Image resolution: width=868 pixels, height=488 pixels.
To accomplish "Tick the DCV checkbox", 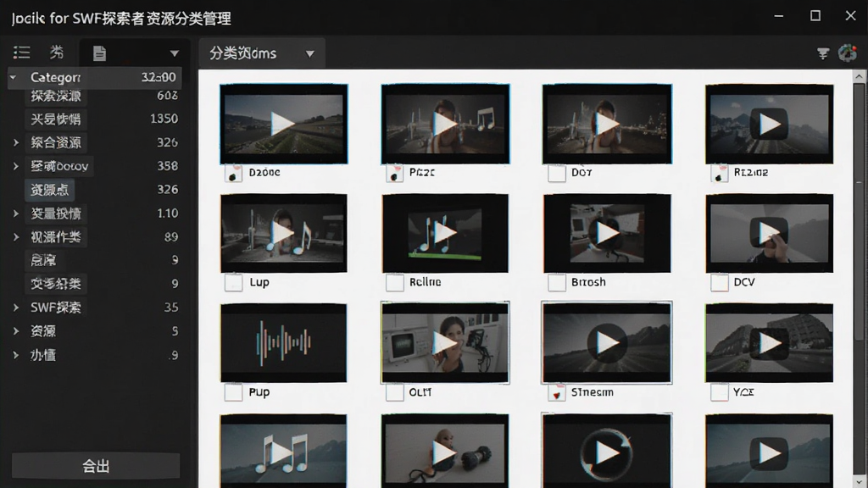I will 719,283.
